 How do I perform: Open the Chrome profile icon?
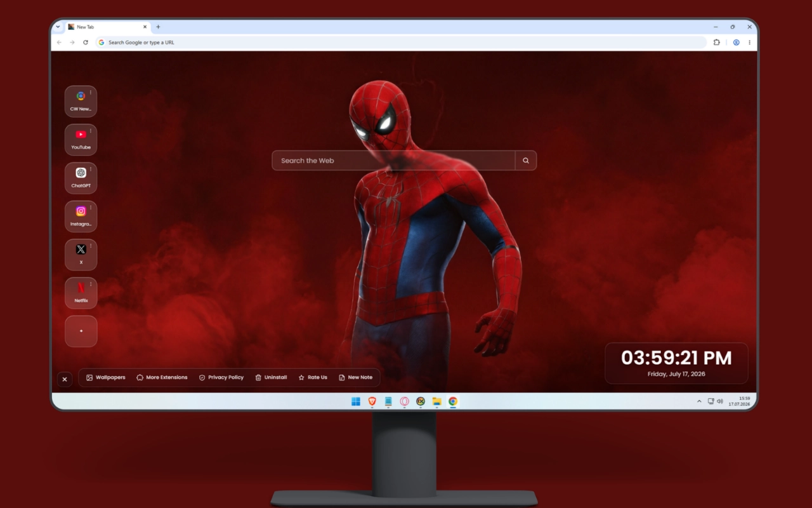tap(737, 43)
